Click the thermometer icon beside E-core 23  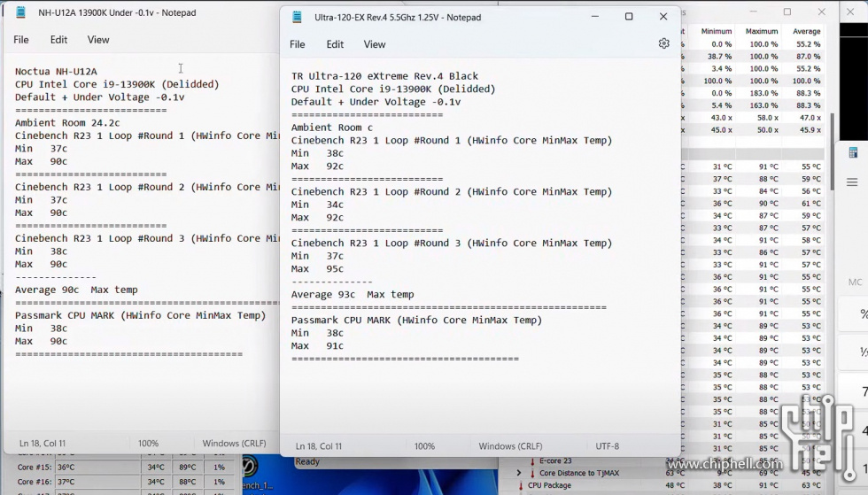pyautogui.click(x=532, y=460)
